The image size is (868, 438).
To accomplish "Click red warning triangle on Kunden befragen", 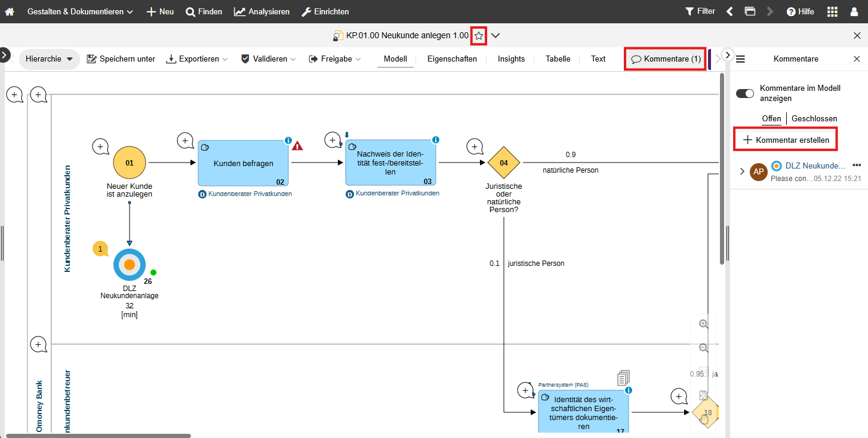I will (x=297, y=145).
